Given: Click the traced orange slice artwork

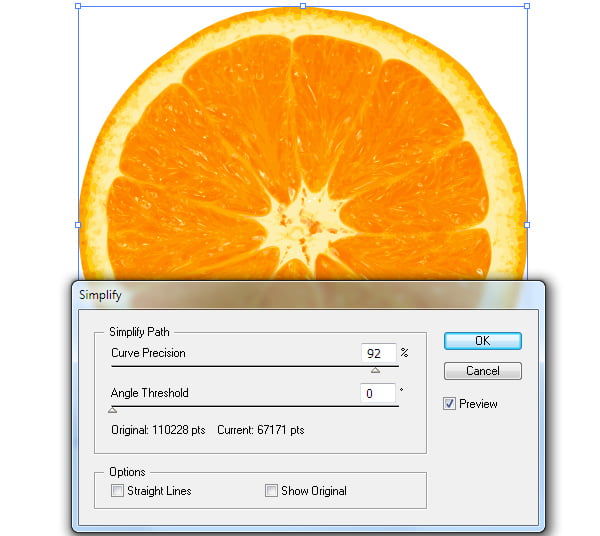Looking at the screenshot, I should pos(302,145).
